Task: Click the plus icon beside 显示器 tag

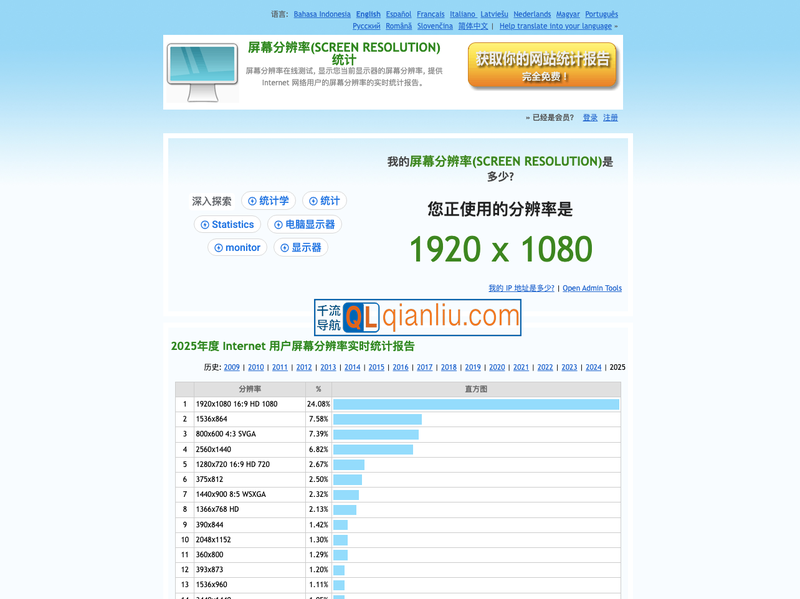Action: coord(285,247)
